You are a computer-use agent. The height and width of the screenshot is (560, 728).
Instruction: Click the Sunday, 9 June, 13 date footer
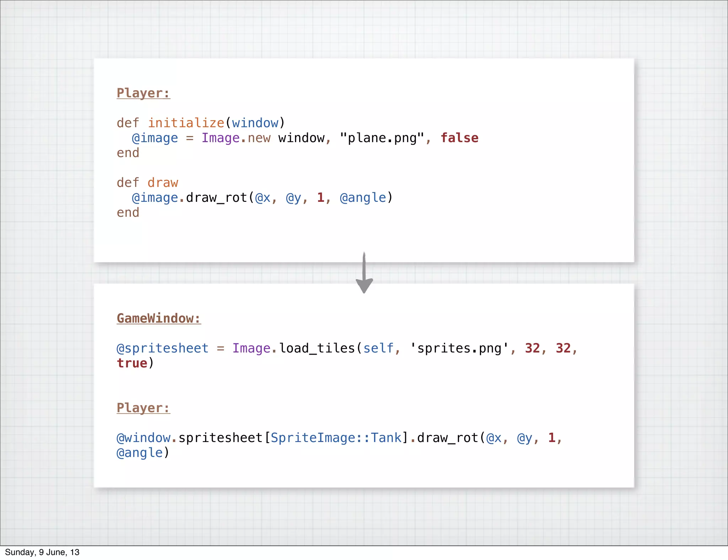pyautogui.click(x=42, y=552)
